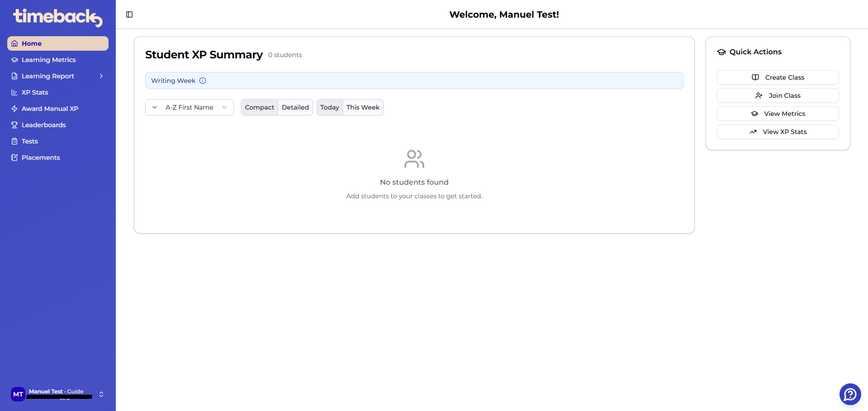Switch the view to Detailed mode
Screen dimensions: 868x411
coord(295,107)
